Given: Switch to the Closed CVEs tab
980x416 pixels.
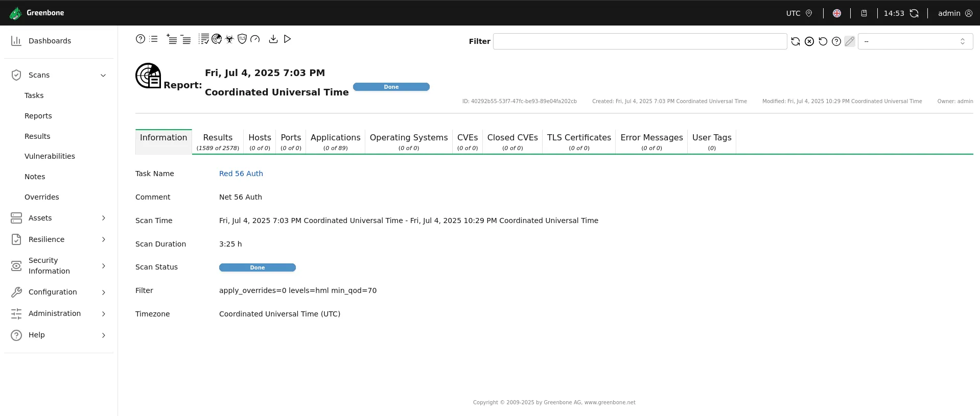Looking at the screenshot, I should pyautogui.click(x=512, y=141).
